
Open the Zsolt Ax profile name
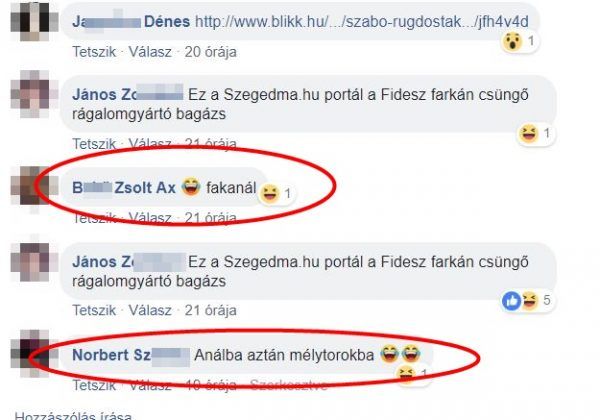pos(124,188)
